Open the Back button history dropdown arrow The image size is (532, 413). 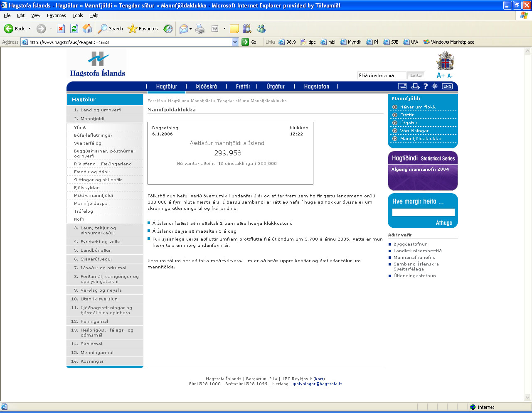[x=30, y=29]
